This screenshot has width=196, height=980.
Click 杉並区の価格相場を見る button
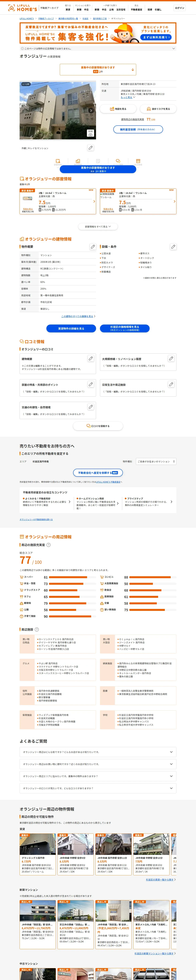124,329
